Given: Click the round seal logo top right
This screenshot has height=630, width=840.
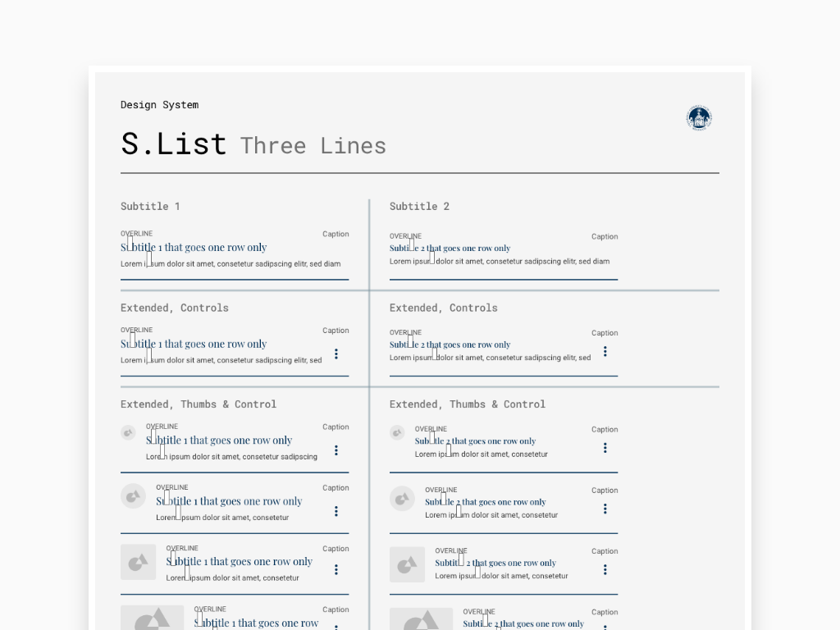Looking at the screenshot, I should [x=699, y=118].
